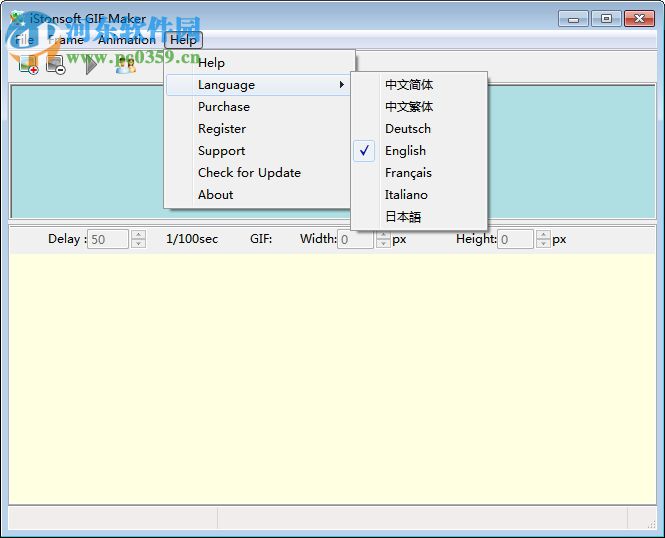665x538 pixels.
Task: Decrease Width with the down arrow
Action: tap(383, 244)
